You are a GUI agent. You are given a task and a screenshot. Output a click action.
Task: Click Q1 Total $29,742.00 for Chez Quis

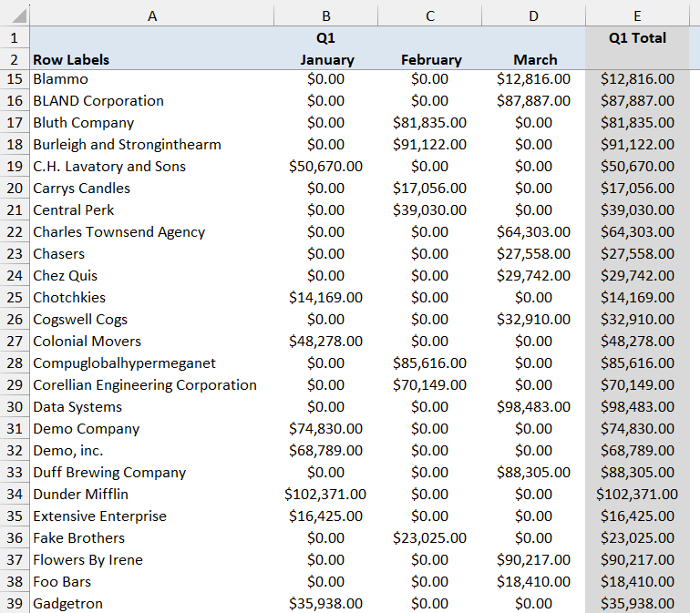point(637,276)
